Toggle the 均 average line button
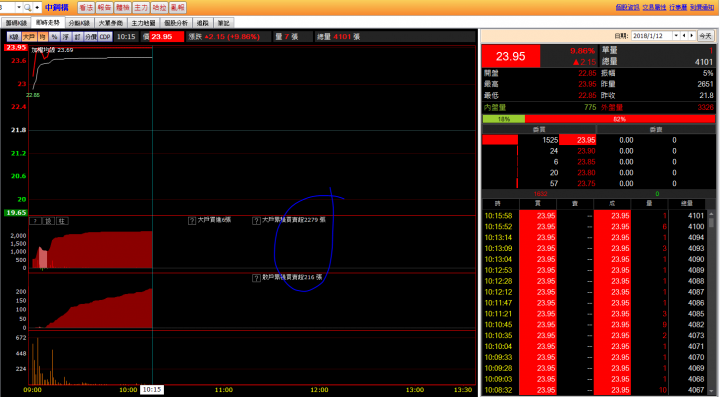This screenshot has height=397, width=720. tap(43, 37)
